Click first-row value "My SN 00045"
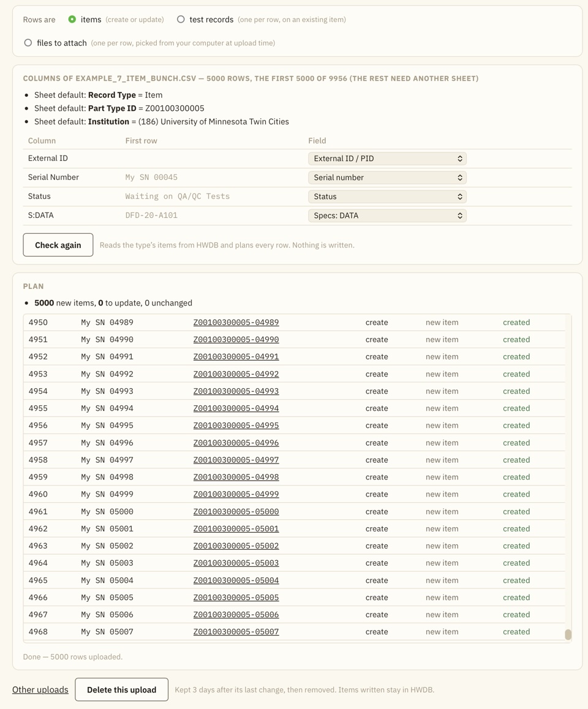 coord(151,178)
